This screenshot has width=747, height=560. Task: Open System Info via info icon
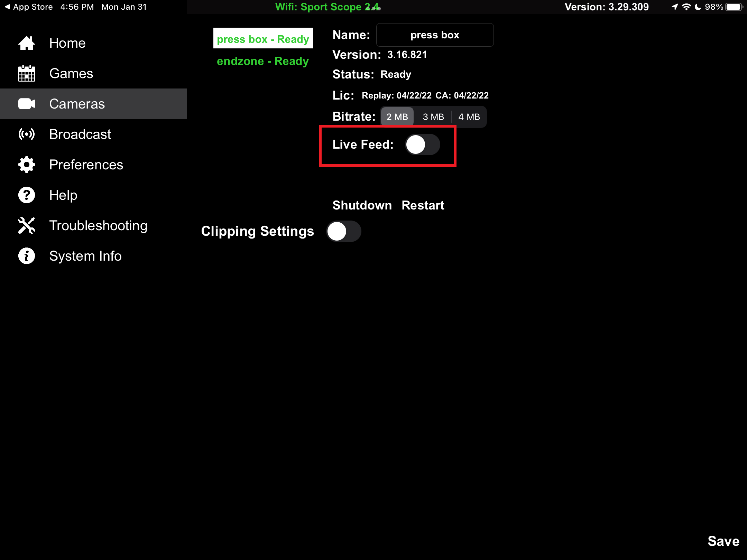27,256
